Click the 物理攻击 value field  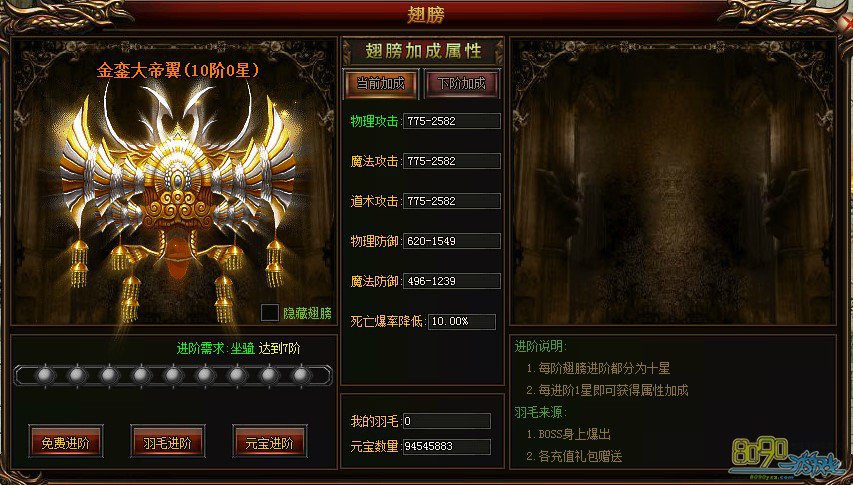[452, 121]
